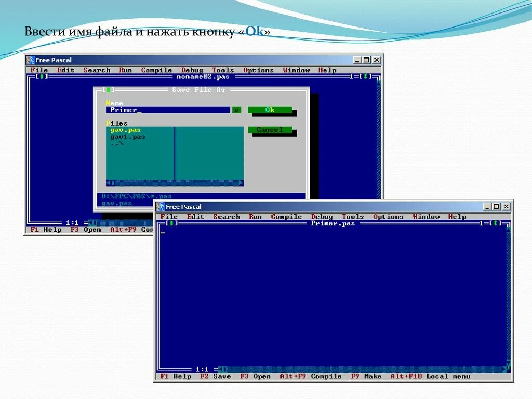
Task: Select gav1.pas in the Files list
Action: tap(128, 137)
